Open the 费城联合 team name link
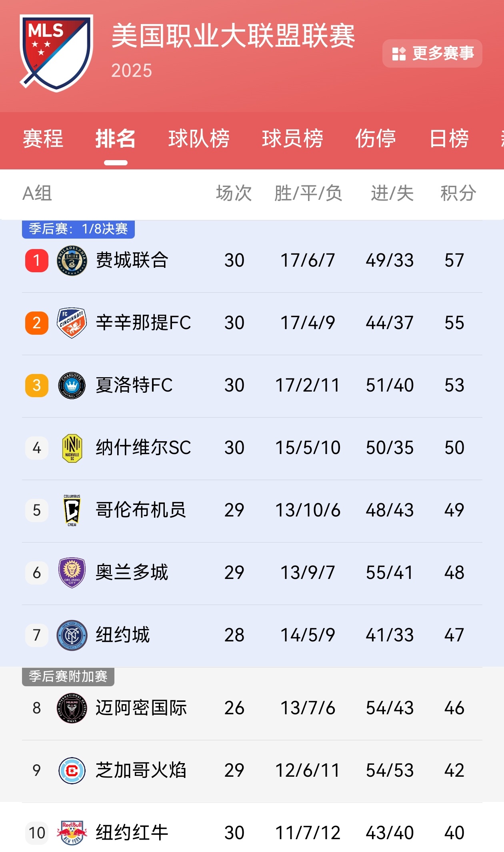The height and width of the screenshot is (852, 504). 132,261
